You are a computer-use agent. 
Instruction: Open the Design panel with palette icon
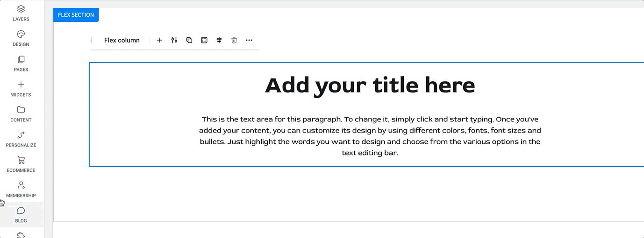(21, 38)
